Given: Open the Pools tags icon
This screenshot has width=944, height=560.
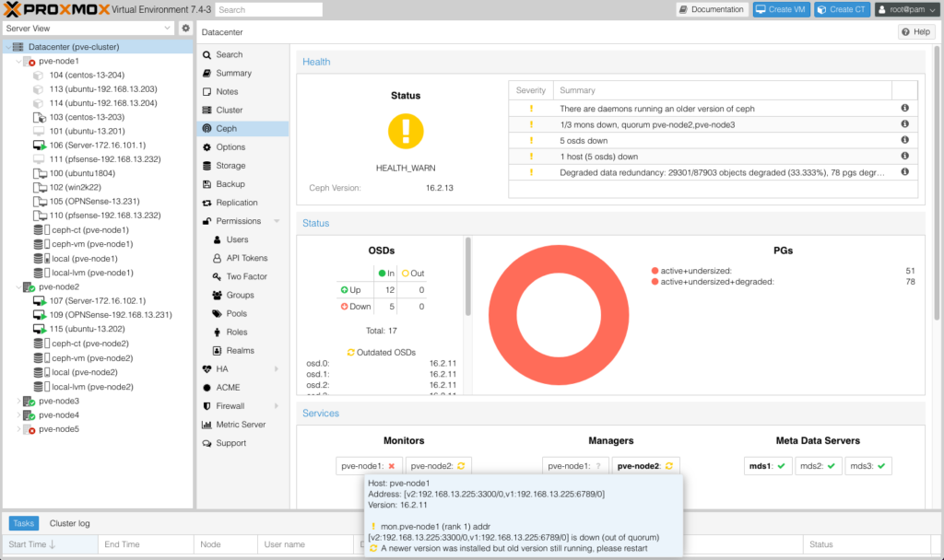Looking at the screenshot, I should click(217, 314).
